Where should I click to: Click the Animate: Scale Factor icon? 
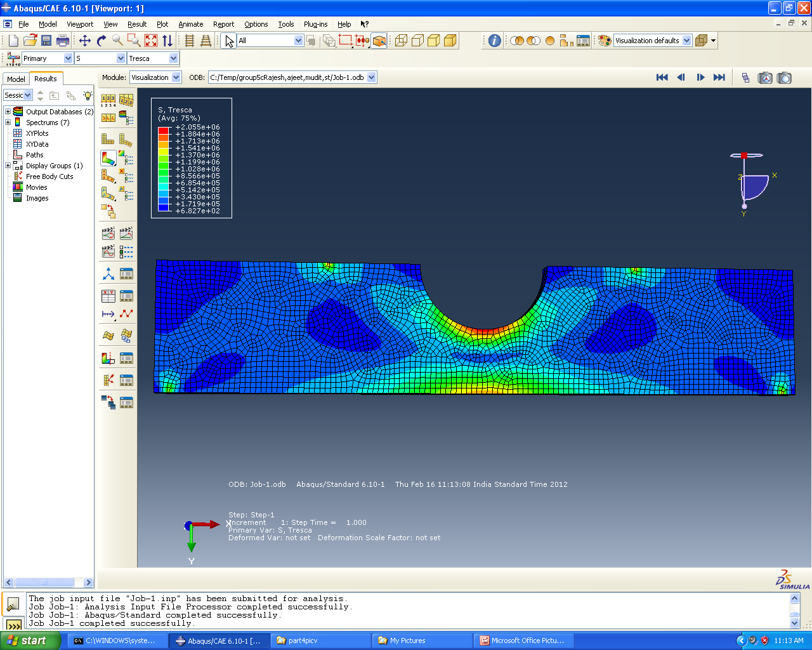(x=108, y=234)
